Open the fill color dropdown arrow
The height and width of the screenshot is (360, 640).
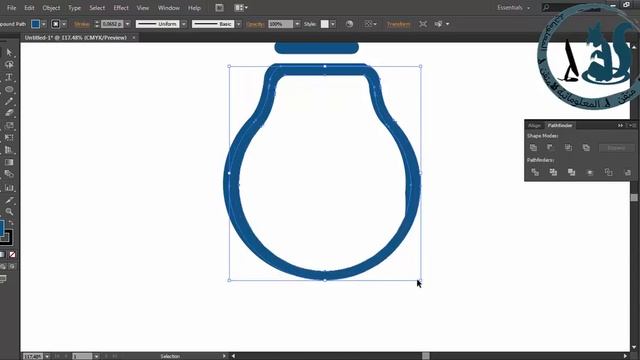point(44,24)
